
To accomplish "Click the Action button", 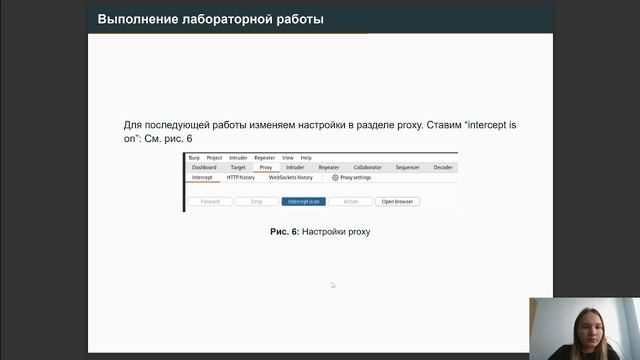I will pos(351,202).
